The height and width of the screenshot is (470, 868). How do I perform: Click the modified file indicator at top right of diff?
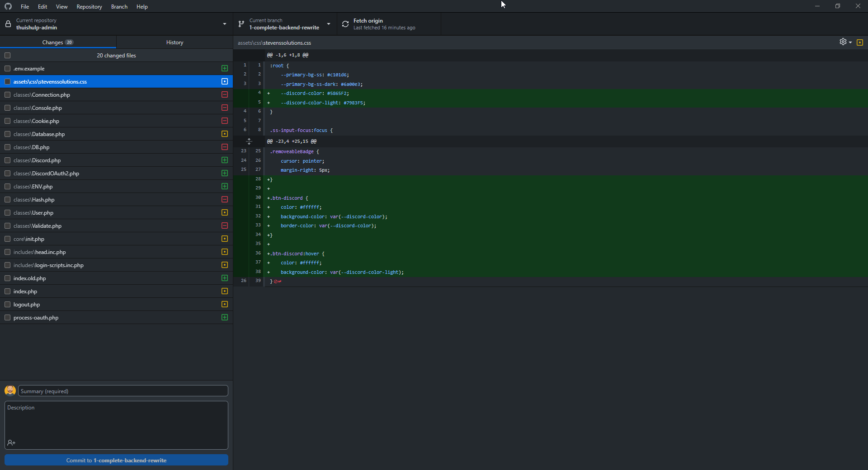(x=860, y=42)
